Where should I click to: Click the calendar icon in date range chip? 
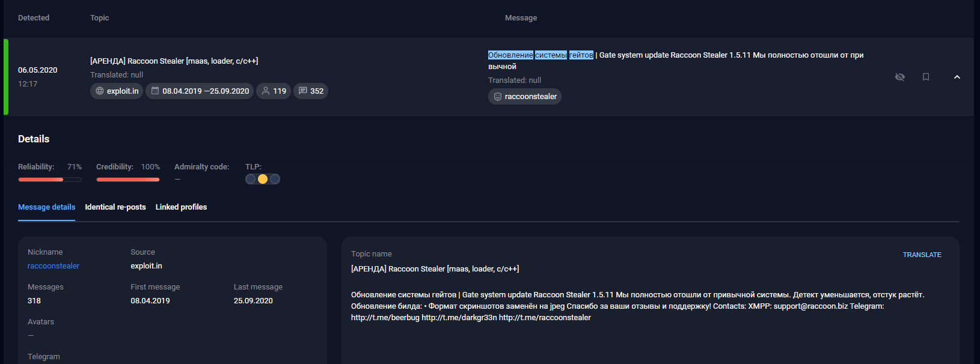click(155, 91)
